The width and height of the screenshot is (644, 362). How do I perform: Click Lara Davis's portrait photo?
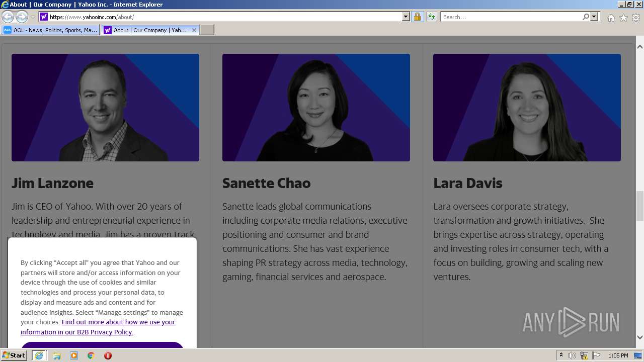[x=527, y=108]
